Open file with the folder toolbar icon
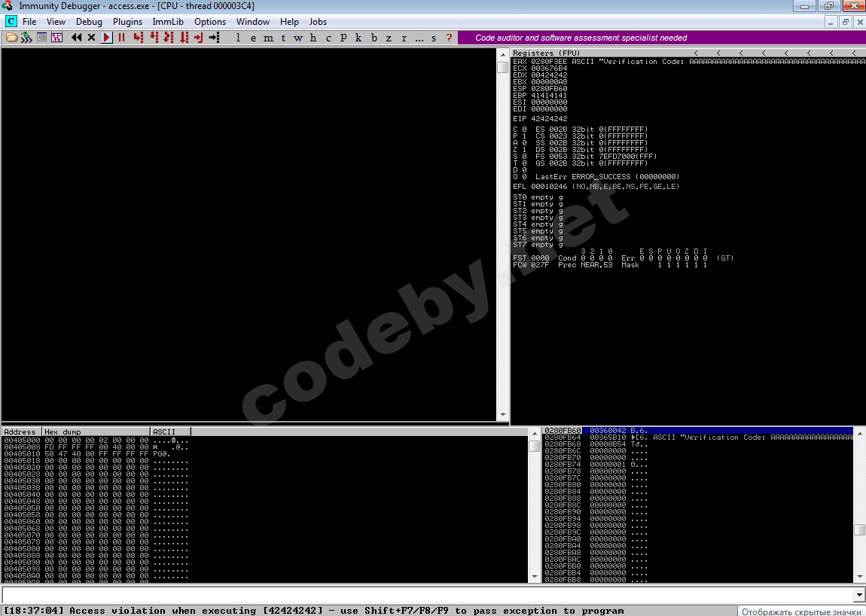Screen dimensions: 866x616 pos(11,38)
